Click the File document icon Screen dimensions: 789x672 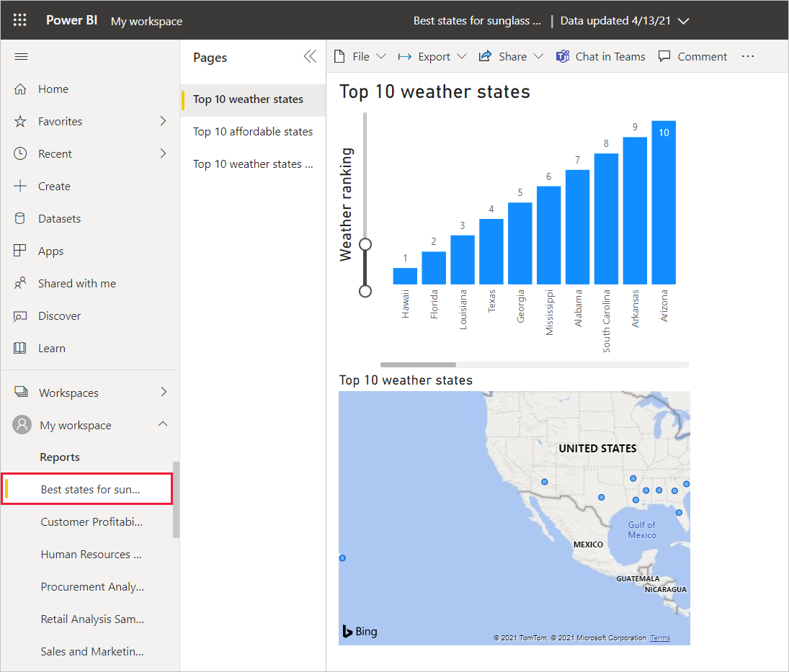pos(339,56)
